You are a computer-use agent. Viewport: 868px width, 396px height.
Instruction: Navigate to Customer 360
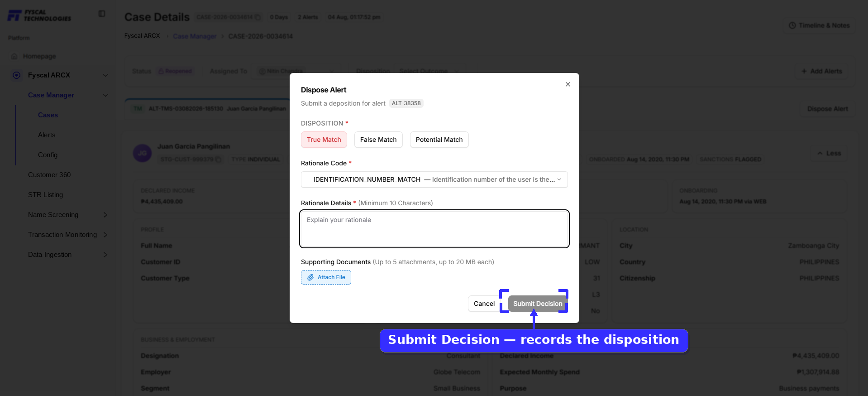[49, 175]
